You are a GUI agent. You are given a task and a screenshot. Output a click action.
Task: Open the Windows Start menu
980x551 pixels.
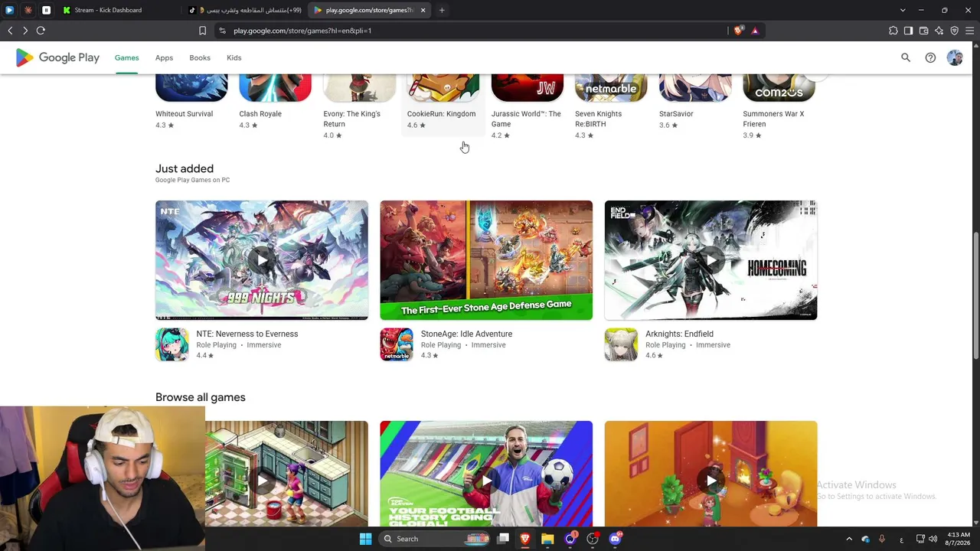click(365, 539)
